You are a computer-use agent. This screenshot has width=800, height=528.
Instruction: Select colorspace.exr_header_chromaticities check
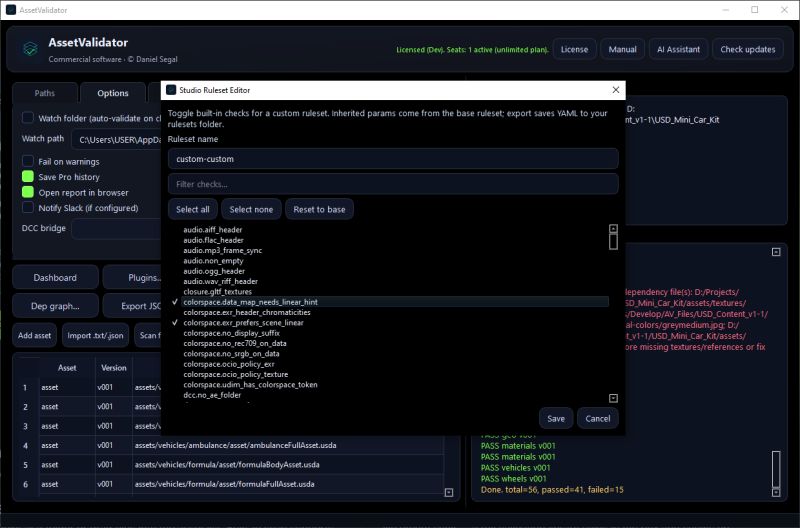click(x=247, y=312)
